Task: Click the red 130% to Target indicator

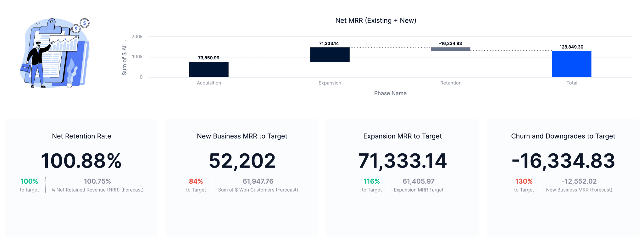Action: tap(524, 181)
